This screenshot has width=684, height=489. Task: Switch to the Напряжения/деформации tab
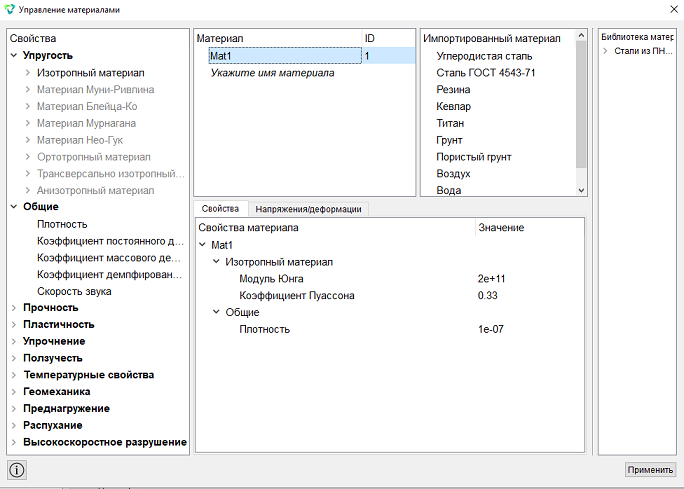(308, 209)
